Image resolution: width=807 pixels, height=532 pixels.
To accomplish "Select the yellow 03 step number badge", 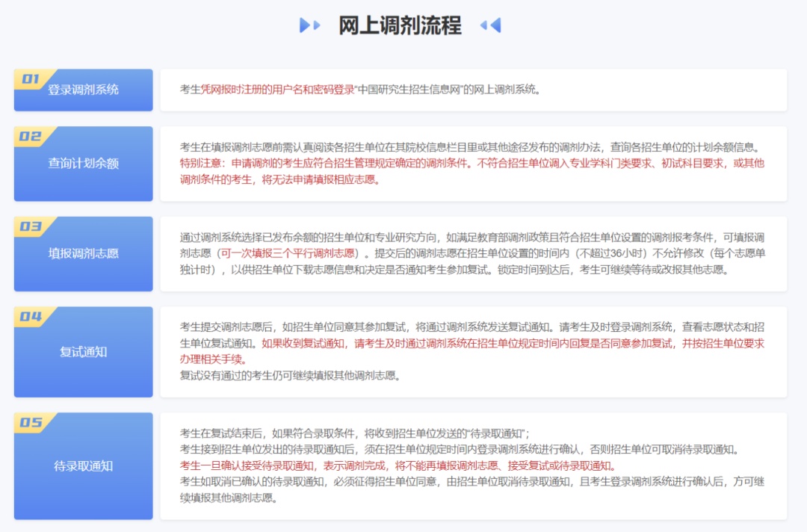I will (x=31, y=226).
